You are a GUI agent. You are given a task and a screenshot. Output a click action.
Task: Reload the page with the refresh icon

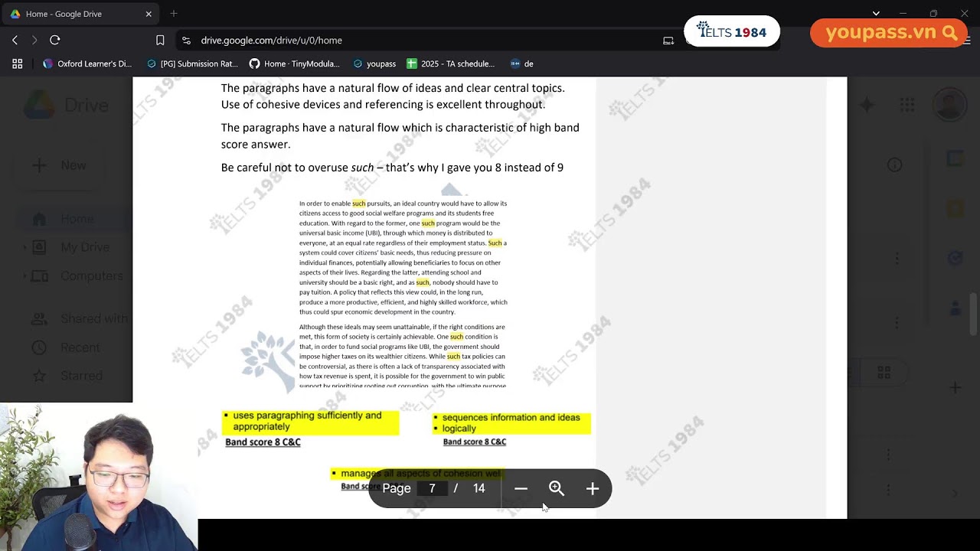[55, 40]
